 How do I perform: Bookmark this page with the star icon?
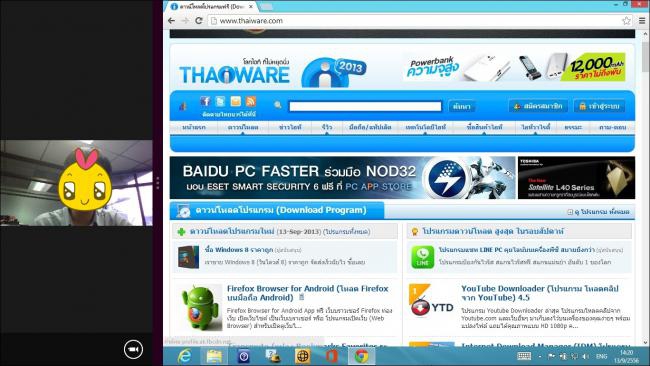626,21
